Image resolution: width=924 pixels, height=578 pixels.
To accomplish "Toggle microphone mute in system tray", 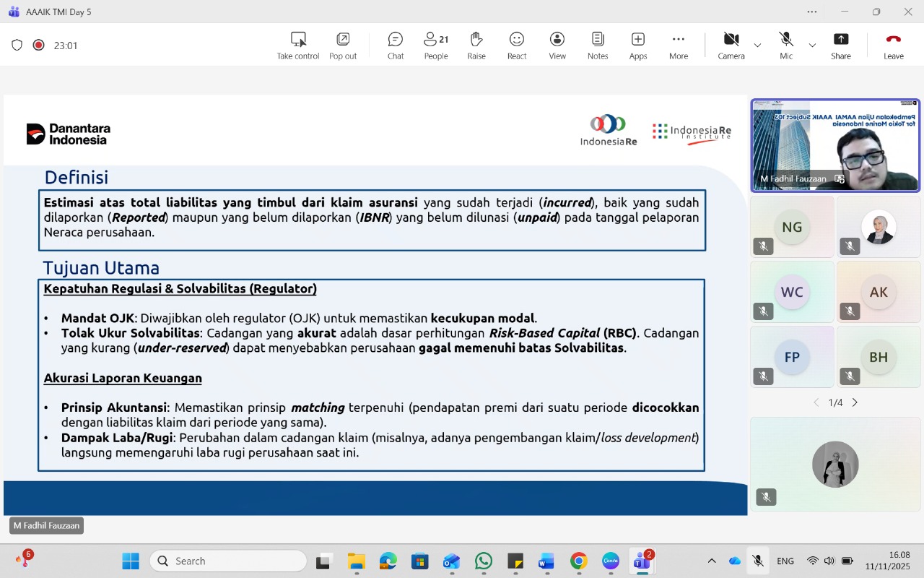I will tap(757, 561).
